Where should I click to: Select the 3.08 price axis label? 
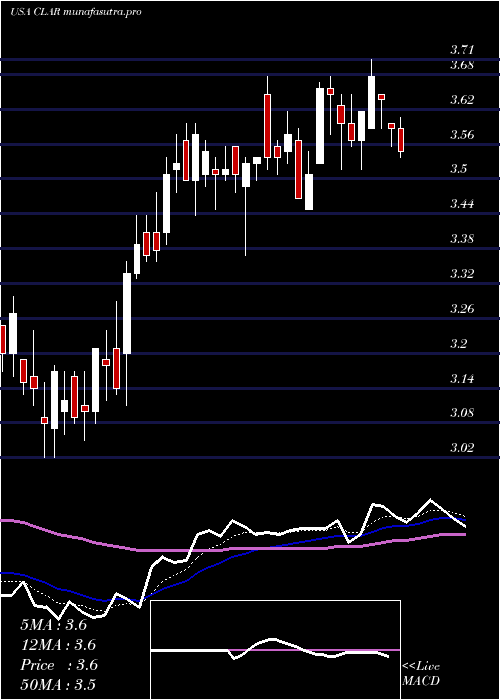[x=462, y=412]
